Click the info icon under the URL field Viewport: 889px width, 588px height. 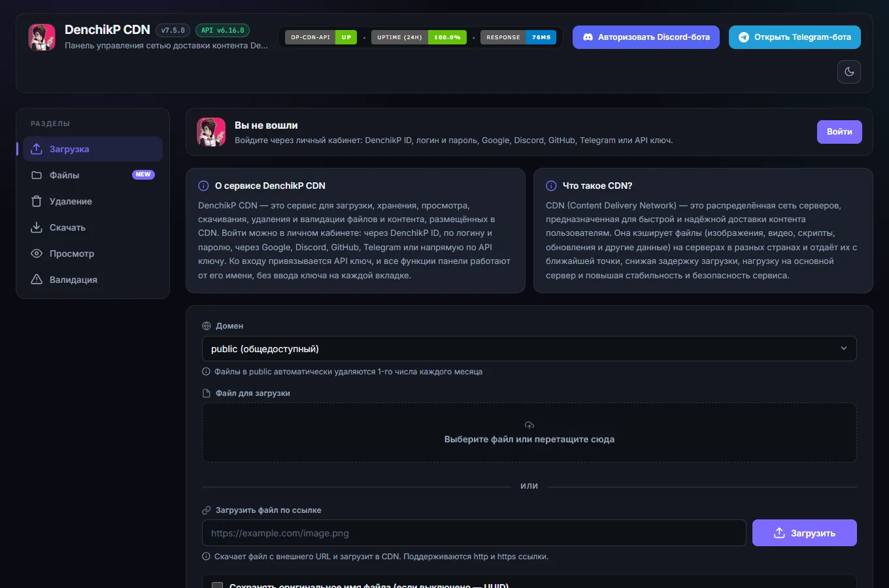pyautogui.click(x=207, y=557)
